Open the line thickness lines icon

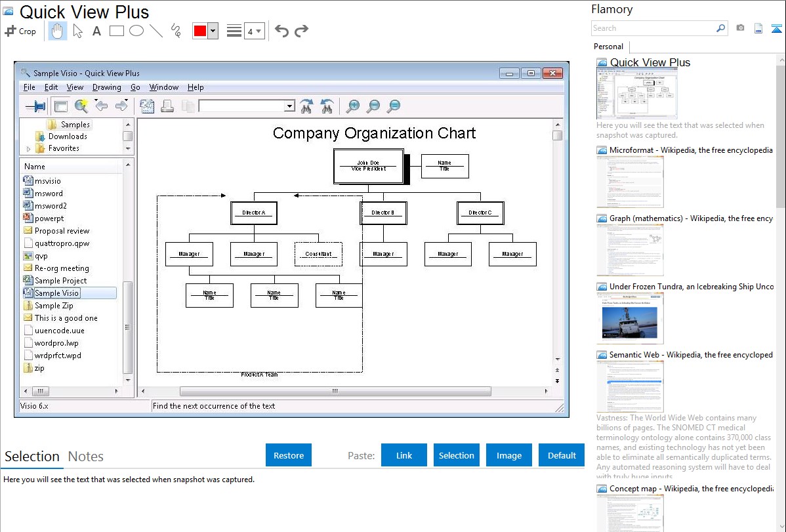(x=234, y=31)
